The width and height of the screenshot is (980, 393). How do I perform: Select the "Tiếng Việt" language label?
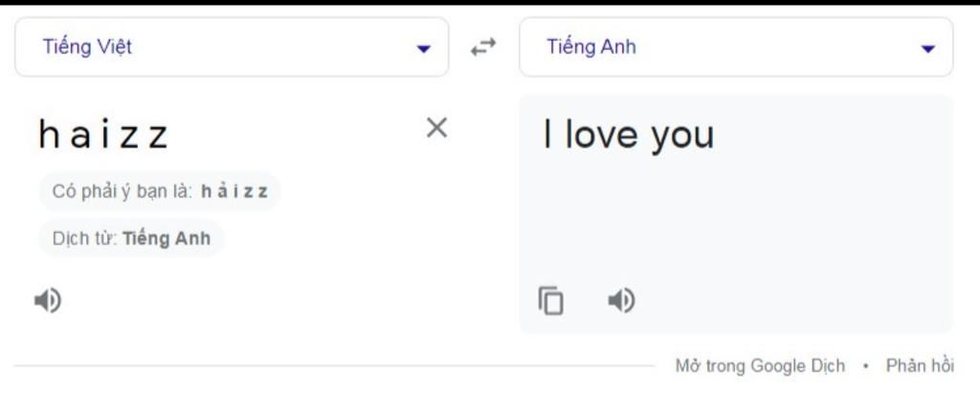[x=87, y=47]
